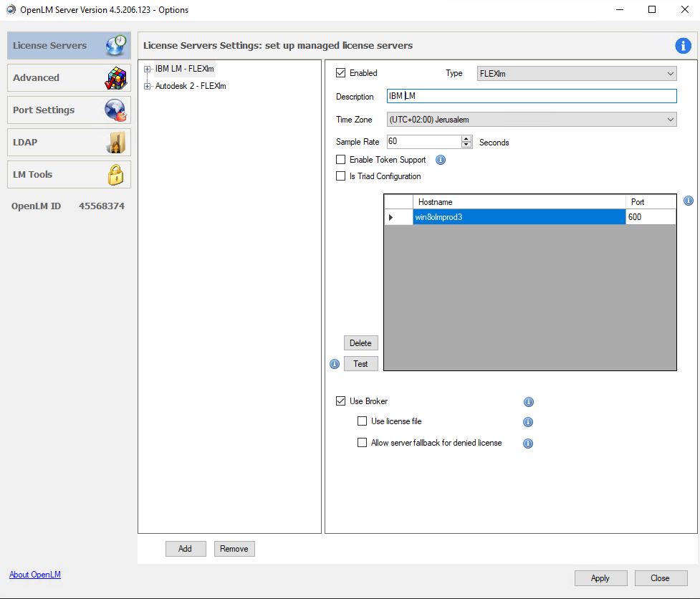The image size is (700, 599).
Task: Toggle Is Triad Configuration checkbox
Action: click(341, 176)
